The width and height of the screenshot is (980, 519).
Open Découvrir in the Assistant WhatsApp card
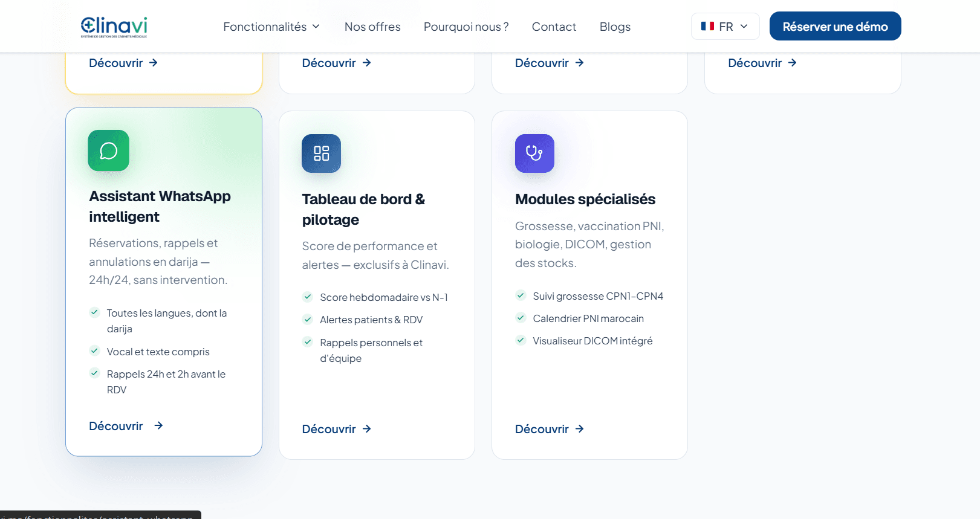(126, 426)
